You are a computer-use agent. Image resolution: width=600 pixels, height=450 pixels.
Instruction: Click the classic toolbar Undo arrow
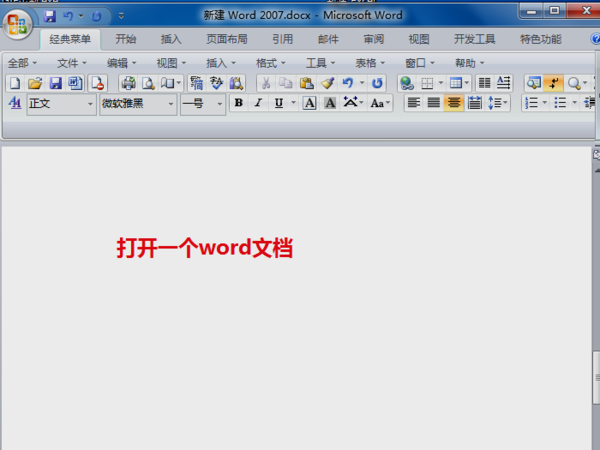[x=347, y=83]
